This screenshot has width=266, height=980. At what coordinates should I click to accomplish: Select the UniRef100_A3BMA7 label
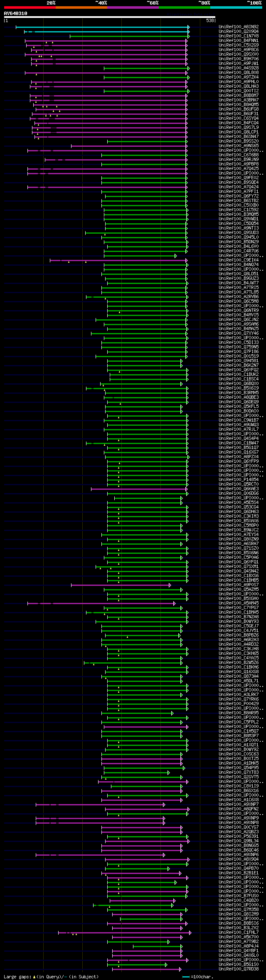coord(239,100)
